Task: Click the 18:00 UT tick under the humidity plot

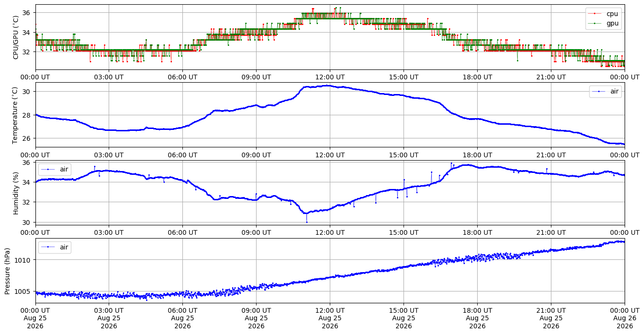Action: 477,232
